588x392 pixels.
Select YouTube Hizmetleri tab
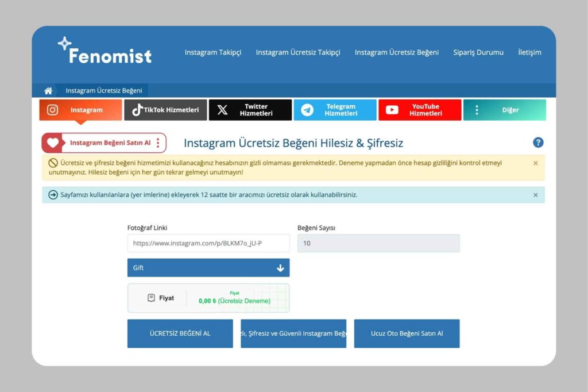point(420,110)
